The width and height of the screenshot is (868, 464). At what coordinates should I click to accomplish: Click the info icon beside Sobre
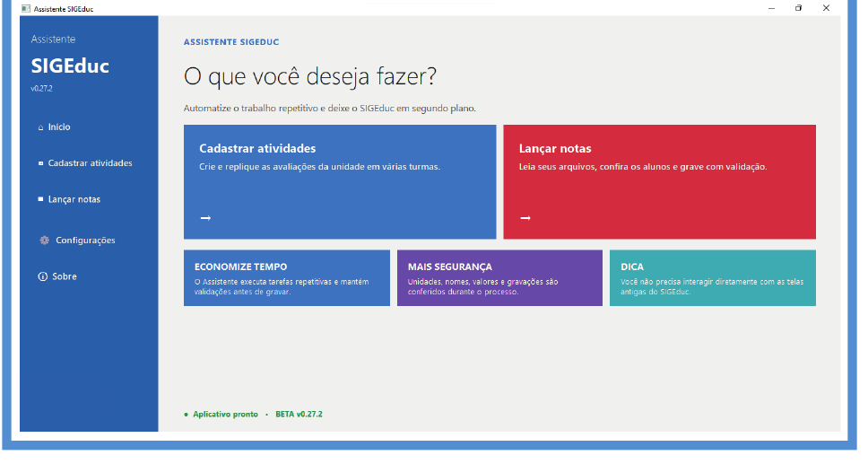(x=43, y=276)
